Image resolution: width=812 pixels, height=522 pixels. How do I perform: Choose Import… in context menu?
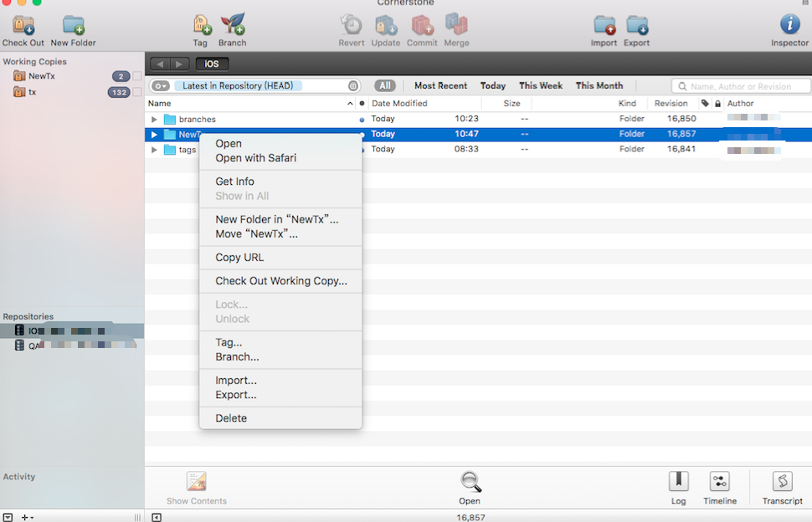280,381
